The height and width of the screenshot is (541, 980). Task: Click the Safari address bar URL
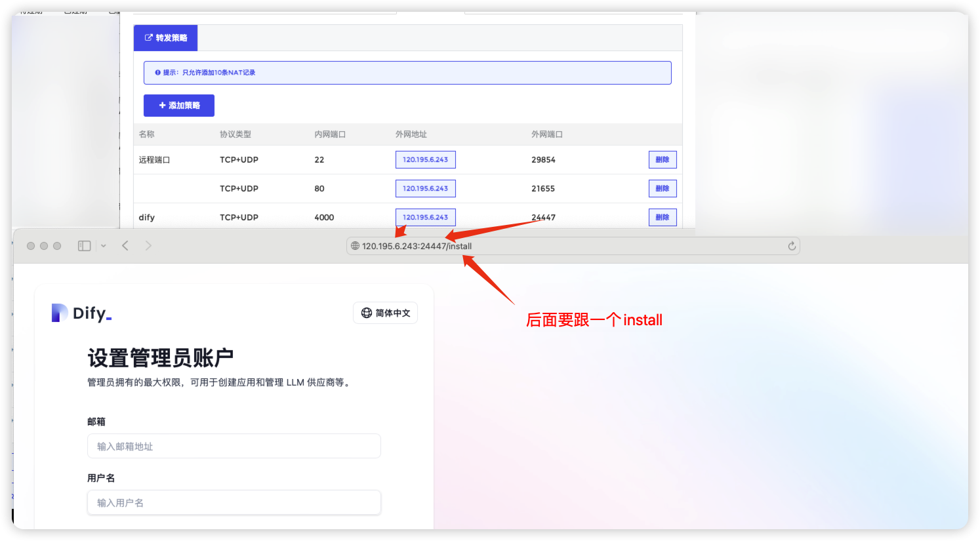pos(417,247)
